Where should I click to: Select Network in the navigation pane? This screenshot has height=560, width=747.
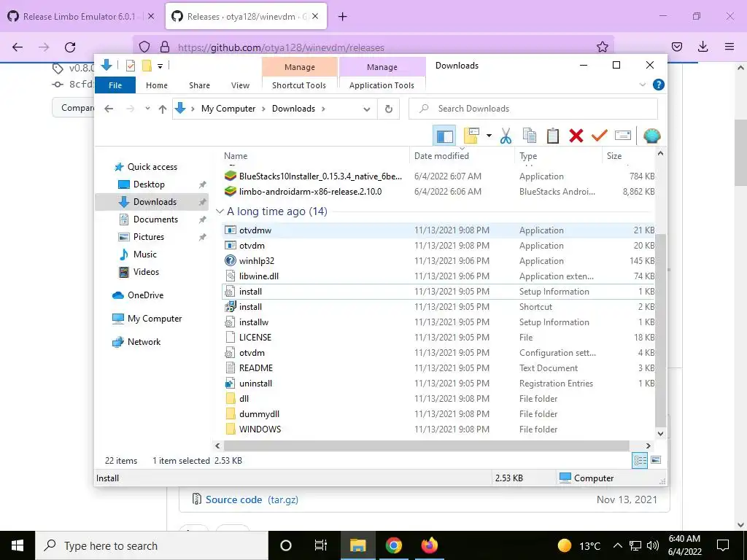coord(144,342)
